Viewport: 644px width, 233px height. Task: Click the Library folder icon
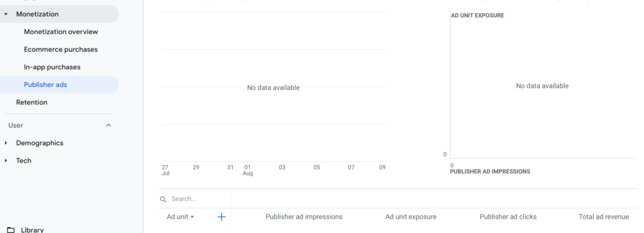tap(11, 230)
